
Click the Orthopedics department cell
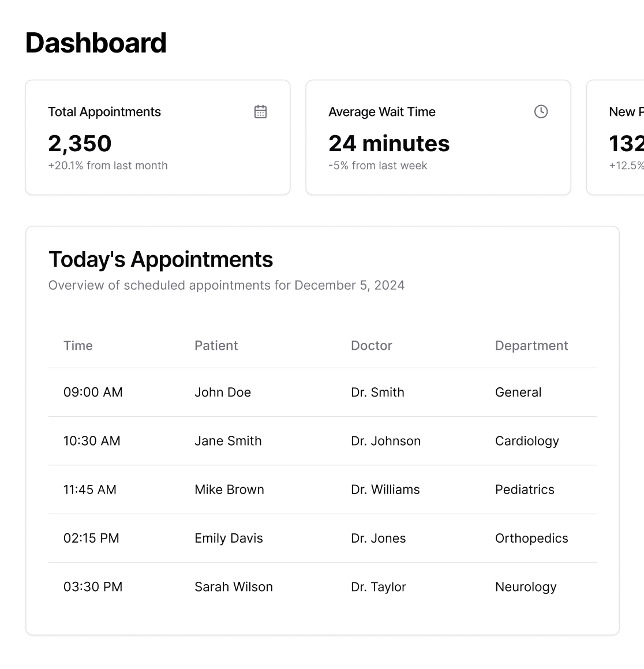pyautogui.click(x=531, y=538)
